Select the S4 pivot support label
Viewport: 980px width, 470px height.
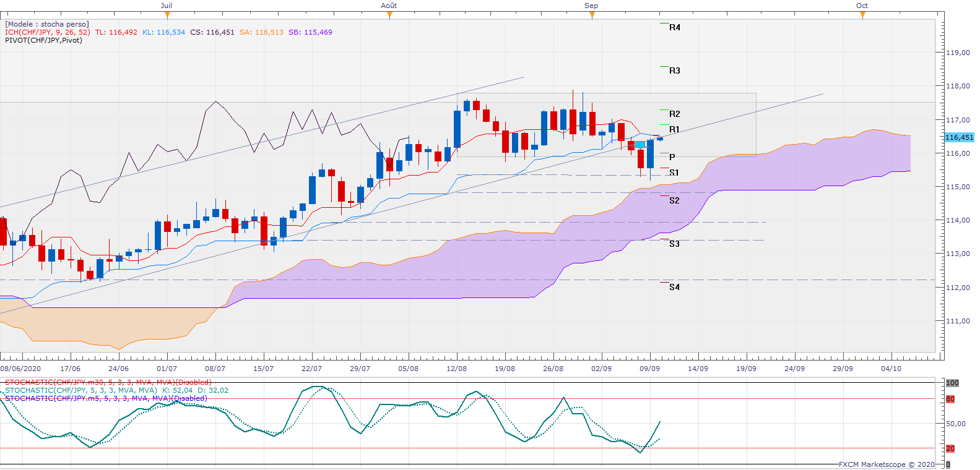click(x=674, y=287)
